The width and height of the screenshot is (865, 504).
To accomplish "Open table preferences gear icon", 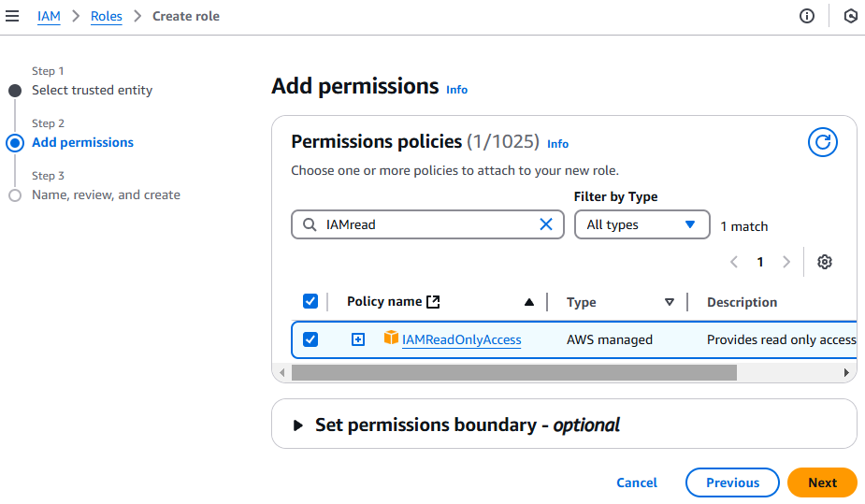I will pyautogui.click(x=824, y=262).
